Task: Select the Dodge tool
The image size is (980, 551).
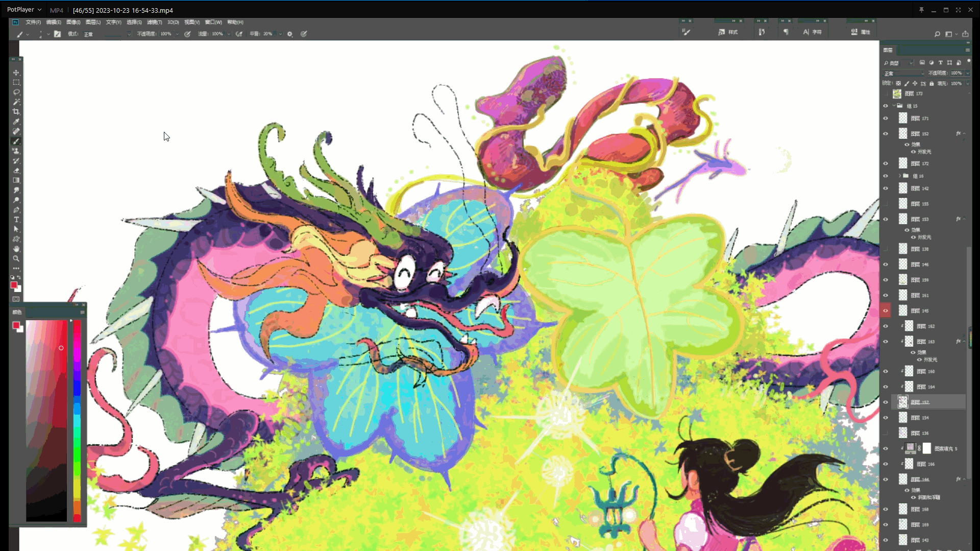Action: coord(16,200)
